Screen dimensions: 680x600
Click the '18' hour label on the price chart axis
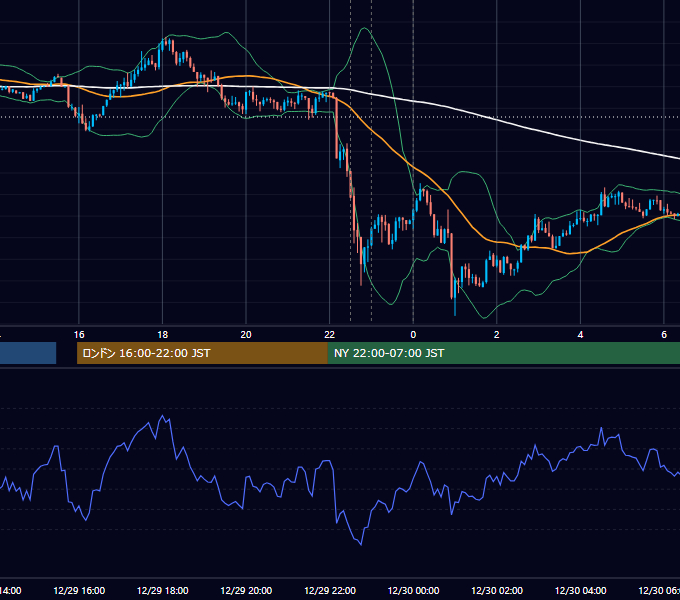click(x=163, y=335)
